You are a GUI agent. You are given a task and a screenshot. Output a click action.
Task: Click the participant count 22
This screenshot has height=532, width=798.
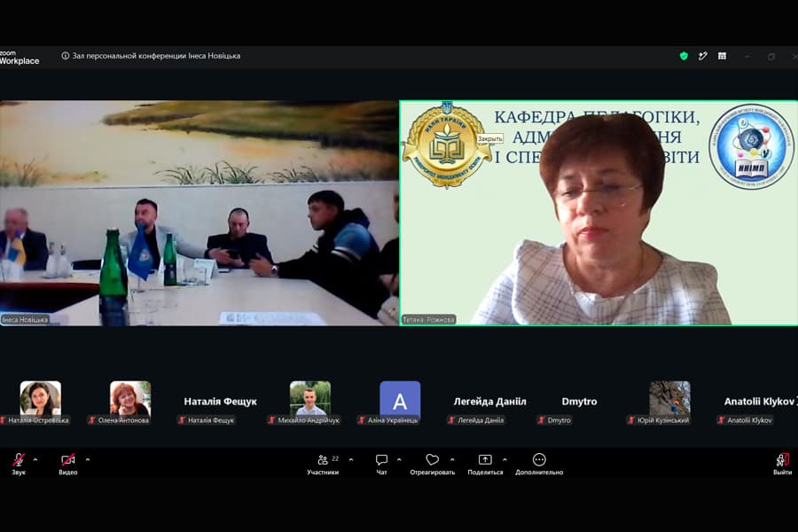(335, 458)
